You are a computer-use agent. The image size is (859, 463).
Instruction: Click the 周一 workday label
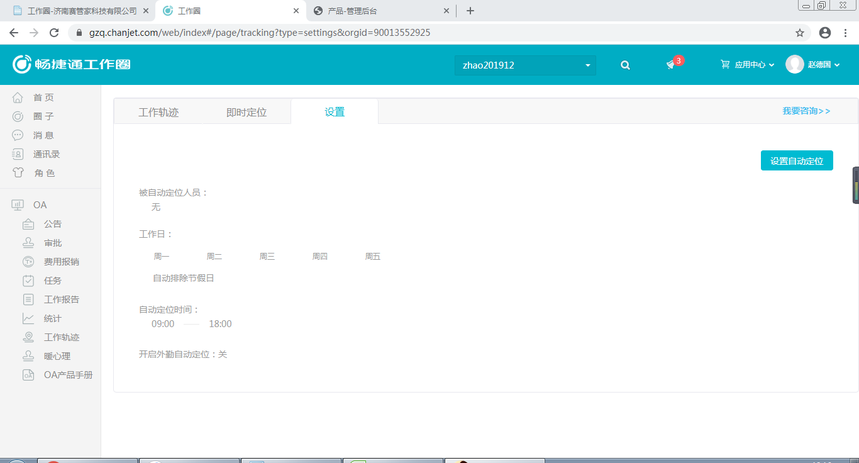(x=161, y=256)
